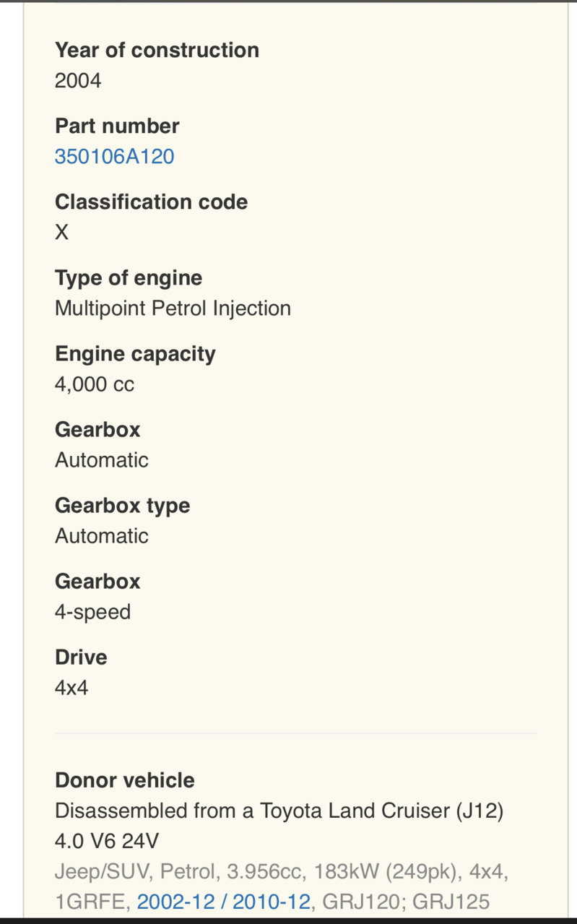Click the Donor vehicle heading
This screenshot has height=924, width=577.
125,780
